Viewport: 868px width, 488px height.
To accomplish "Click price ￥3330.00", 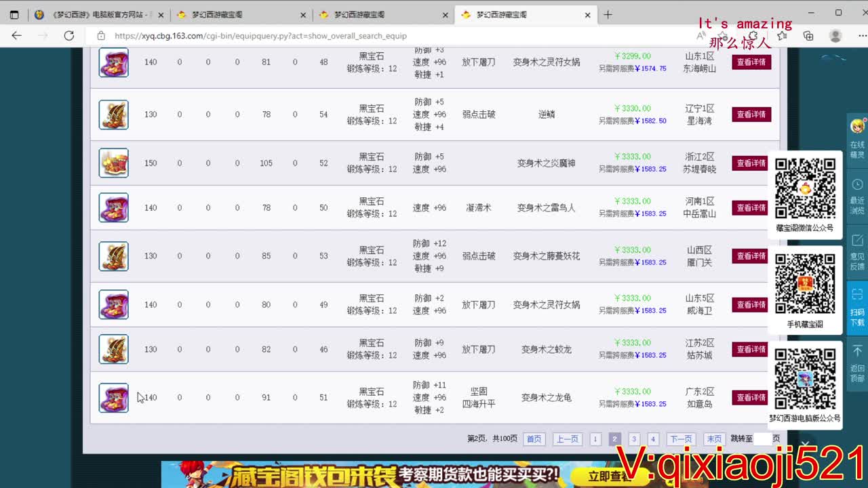I will click(632, 108).
